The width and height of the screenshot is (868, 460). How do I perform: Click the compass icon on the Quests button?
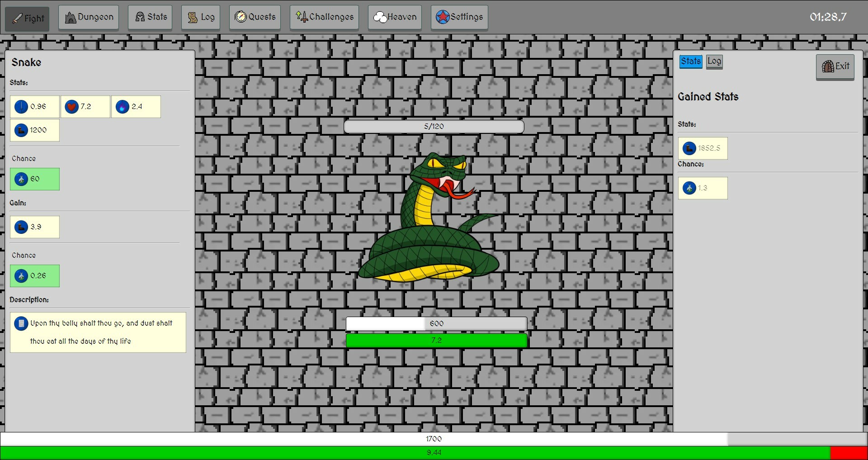click(x=240, y=17)
